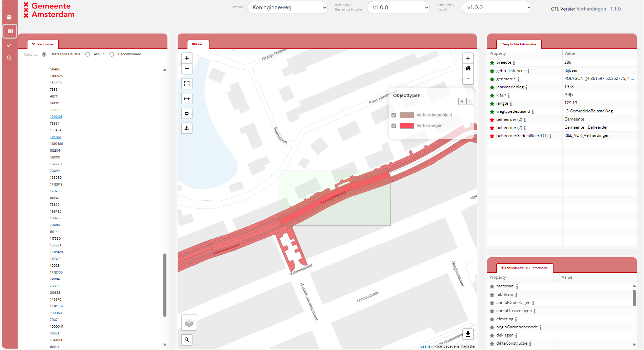Click the download tool below map tools
Image resolution: width=644 pixels, height=350 pixels.
point(187,128)
